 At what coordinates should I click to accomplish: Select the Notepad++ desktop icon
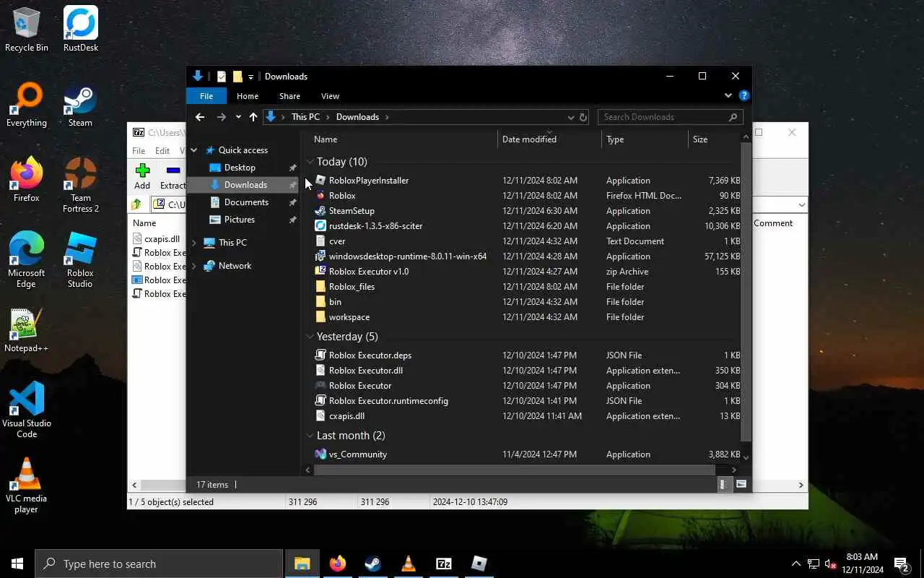(27, 330)
